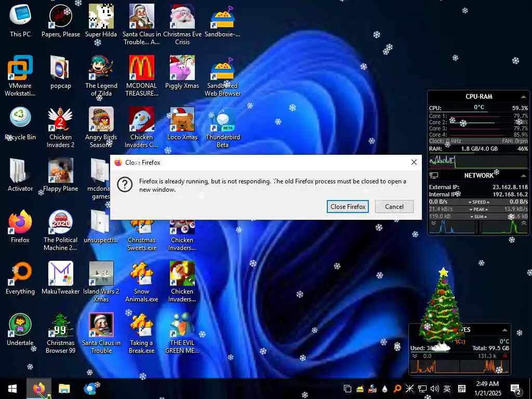Open the Windows Start menu
The width and height of the screenshot is (532, 399).
12,389
